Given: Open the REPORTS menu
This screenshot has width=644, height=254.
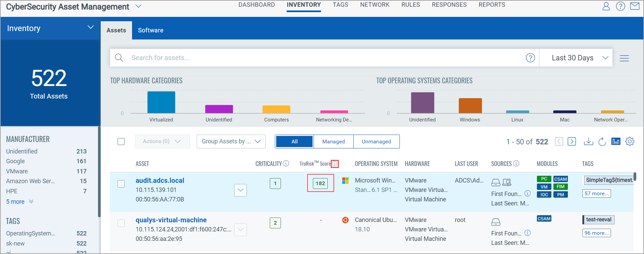Looking at the screenshot, I should tap(492, 5).
